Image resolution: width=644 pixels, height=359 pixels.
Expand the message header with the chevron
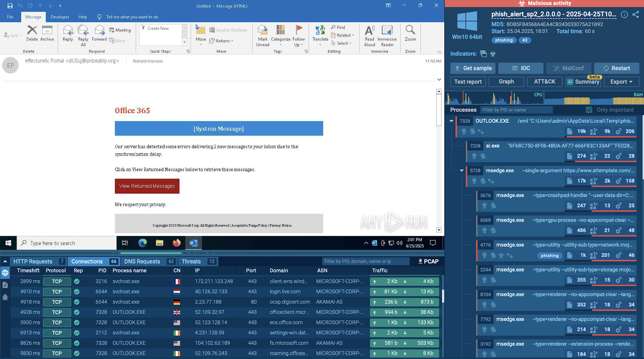pyautogui.click(x=439, y=80)
